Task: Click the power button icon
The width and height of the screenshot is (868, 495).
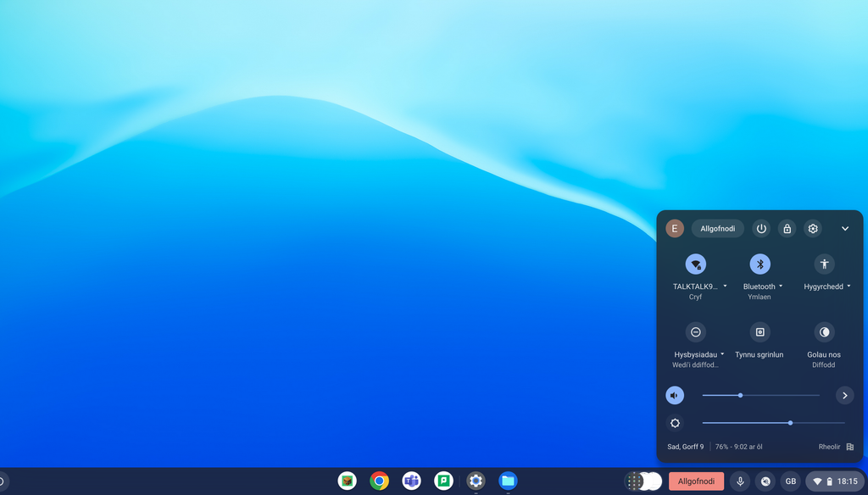Action: pyautogui.click(x=761, y=228)
